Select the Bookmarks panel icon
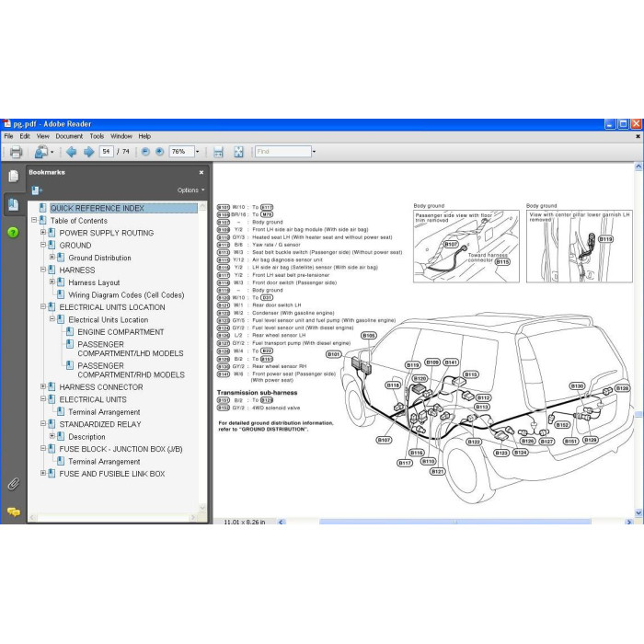Viewport: 644px width, 644px height. [13, 204]
